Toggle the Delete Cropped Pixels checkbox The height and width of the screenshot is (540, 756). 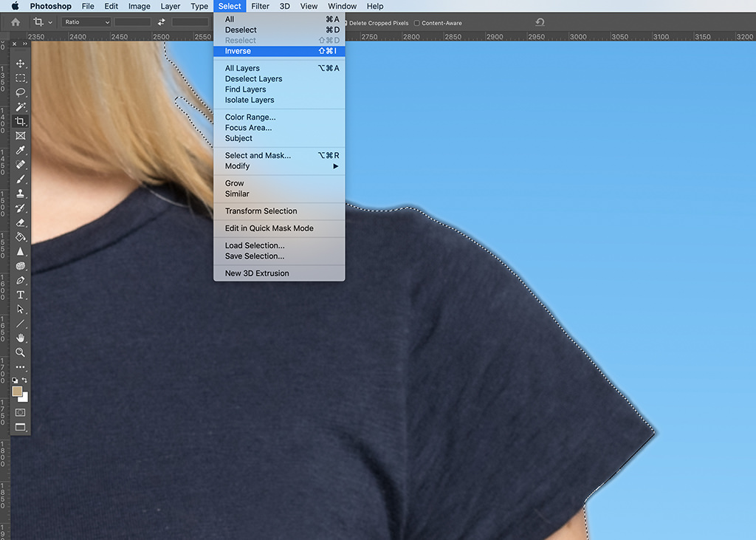point(346,23)
